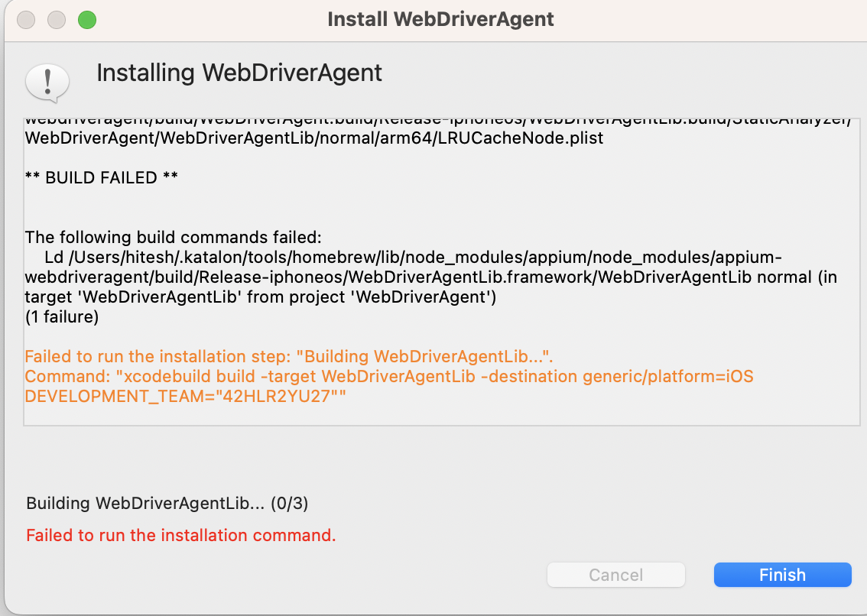
Task: Click the Finish button
Action: (782, 575)
